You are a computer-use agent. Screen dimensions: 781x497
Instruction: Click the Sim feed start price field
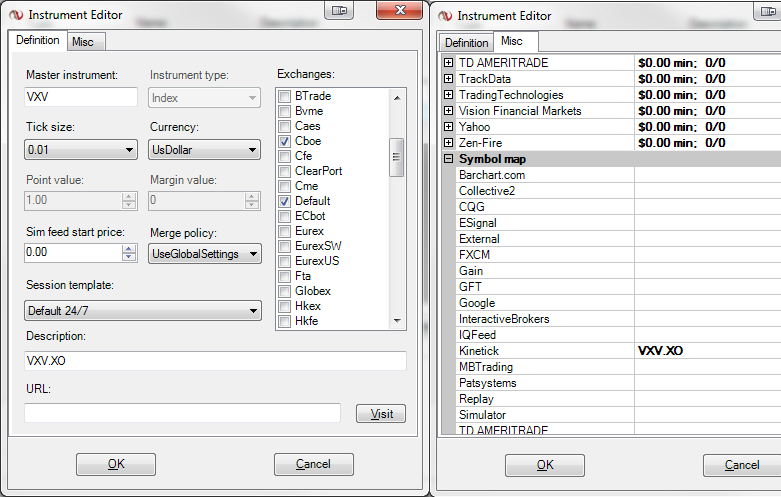tap(73, 252)
